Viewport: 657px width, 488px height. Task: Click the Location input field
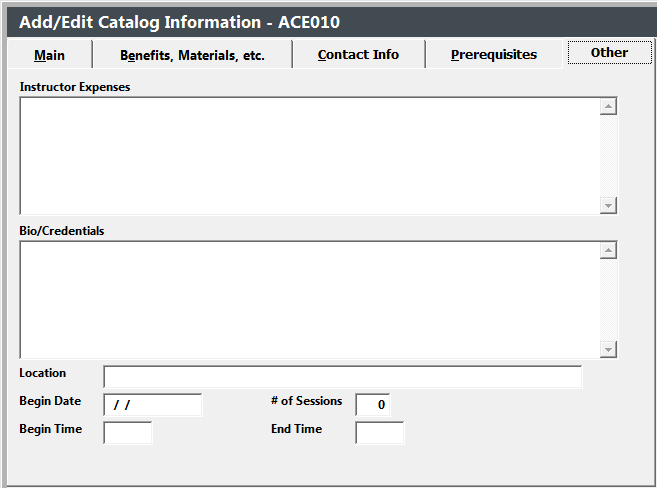point(343,377)
